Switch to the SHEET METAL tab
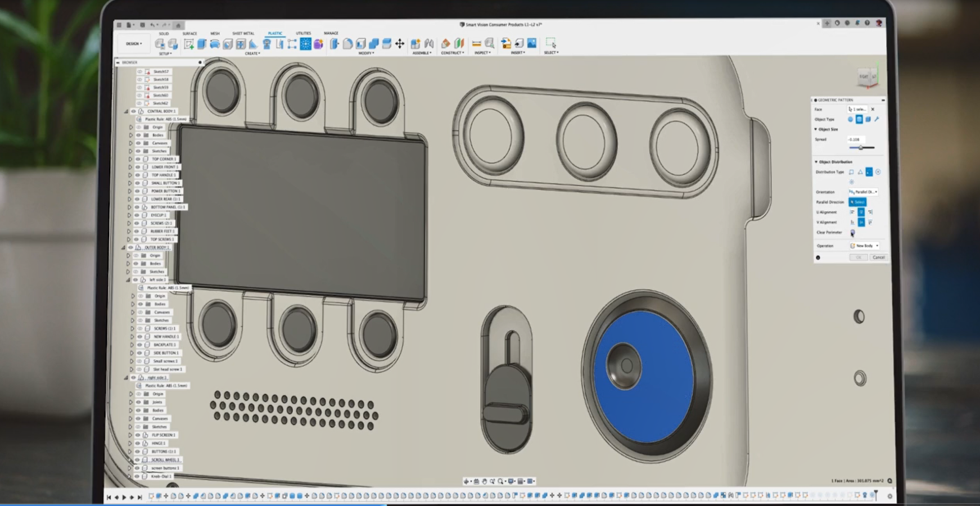The height and width of the screenshot is (506, 980). click(x=242, y=33)
